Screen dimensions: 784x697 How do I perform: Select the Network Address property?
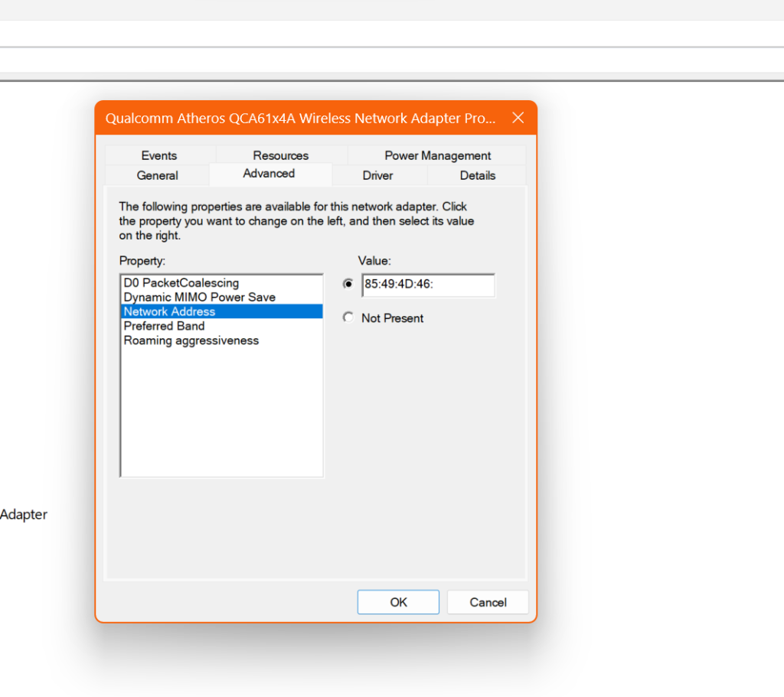pyautogui.click(x=221, y=312)
